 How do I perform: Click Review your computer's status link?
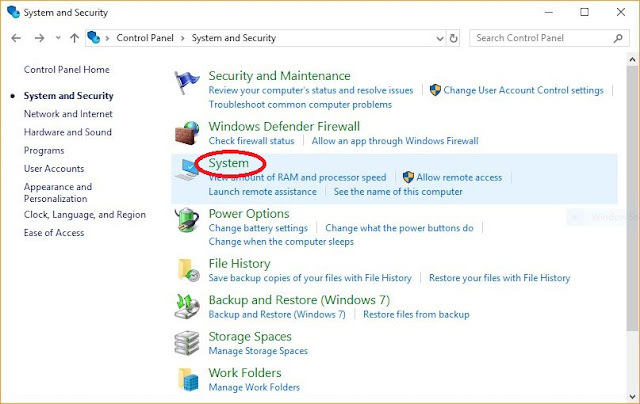click(311, 90)
